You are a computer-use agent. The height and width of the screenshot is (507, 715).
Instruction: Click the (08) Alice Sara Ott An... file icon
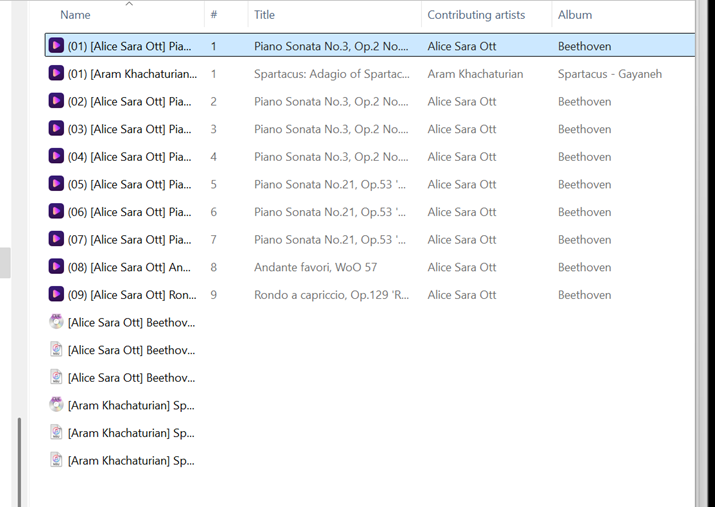pyautogui.click(x=56, y=267)
